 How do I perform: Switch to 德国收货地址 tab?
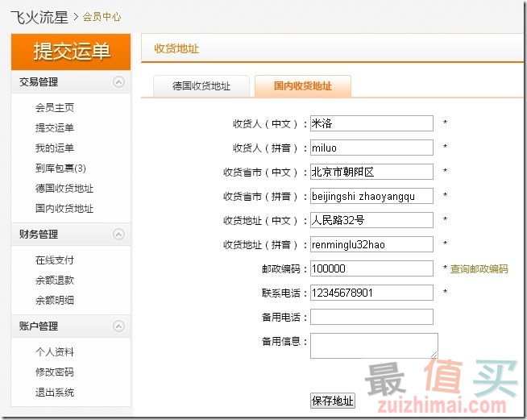point(201,86)
